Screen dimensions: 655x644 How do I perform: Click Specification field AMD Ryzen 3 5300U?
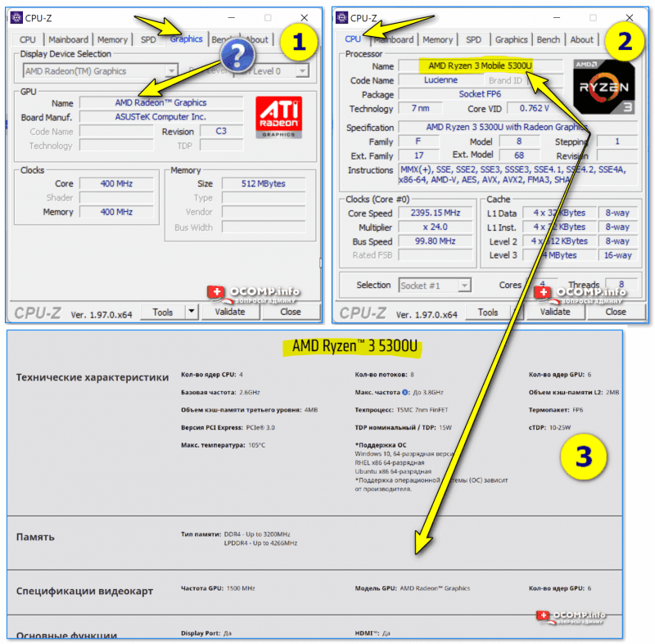518,127
